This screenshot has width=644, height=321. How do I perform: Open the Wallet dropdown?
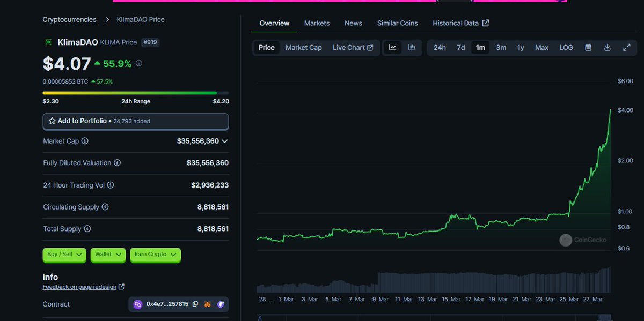(x=108, y=254)
